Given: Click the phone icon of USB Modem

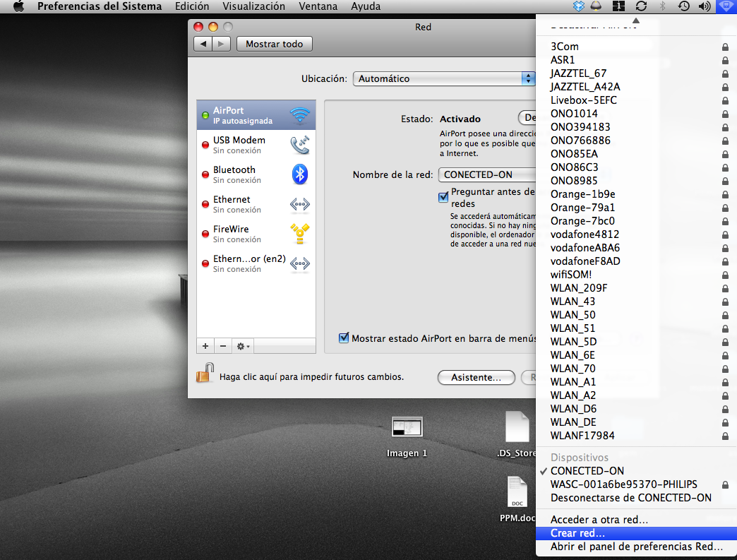Looking at the screenshot, I should pos(300,145).
